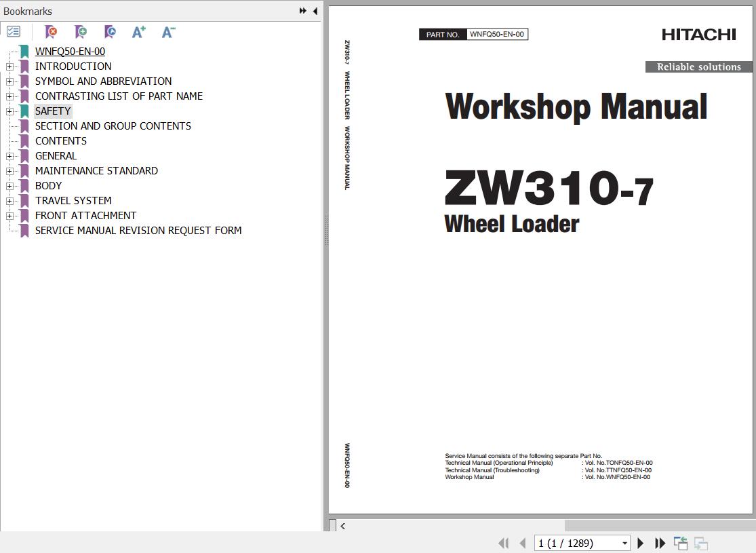Click the Workshop Manual title on page
This screenshot has height=553, width=756.
tap(576, 107)
